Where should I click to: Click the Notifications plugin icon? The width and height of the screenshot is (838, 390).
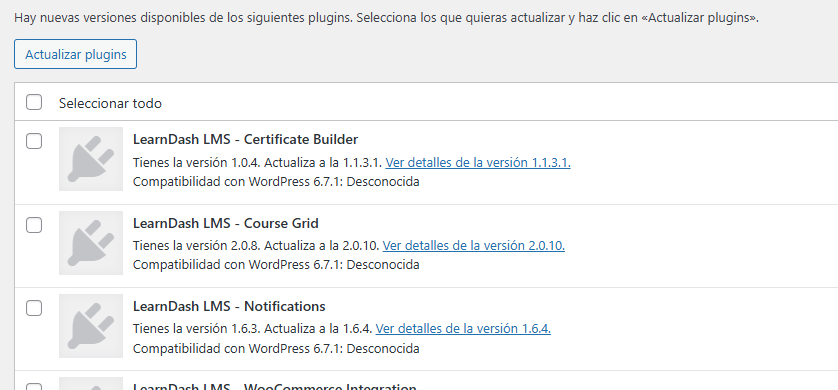click(91, 326)
